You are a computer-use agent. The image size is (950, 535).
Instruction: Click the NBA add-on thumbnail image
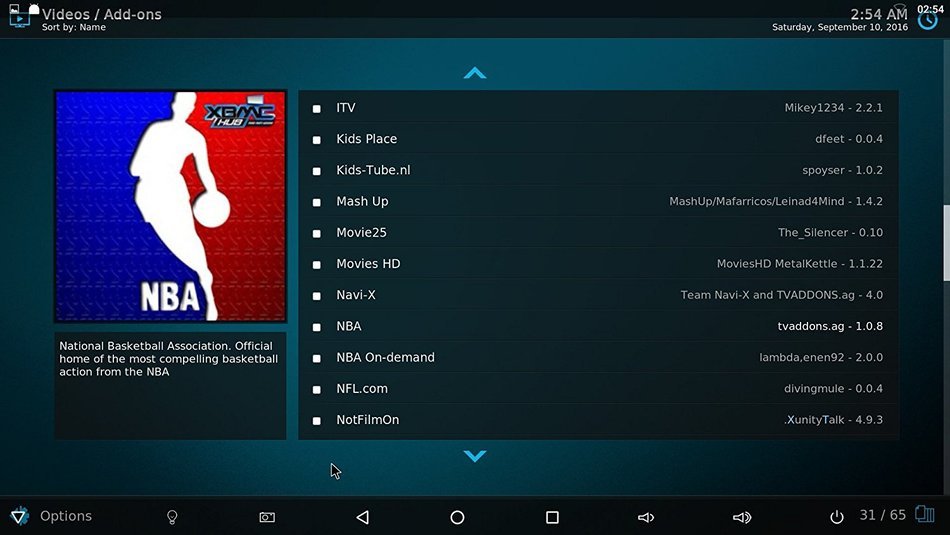pyautogui.click(x=170, y=206)
